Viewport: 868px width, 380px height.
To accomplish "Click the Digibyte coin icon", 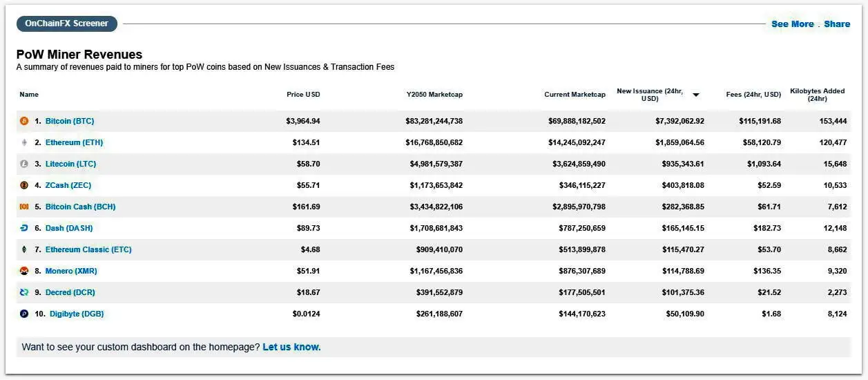I will (x=24, y=314).
